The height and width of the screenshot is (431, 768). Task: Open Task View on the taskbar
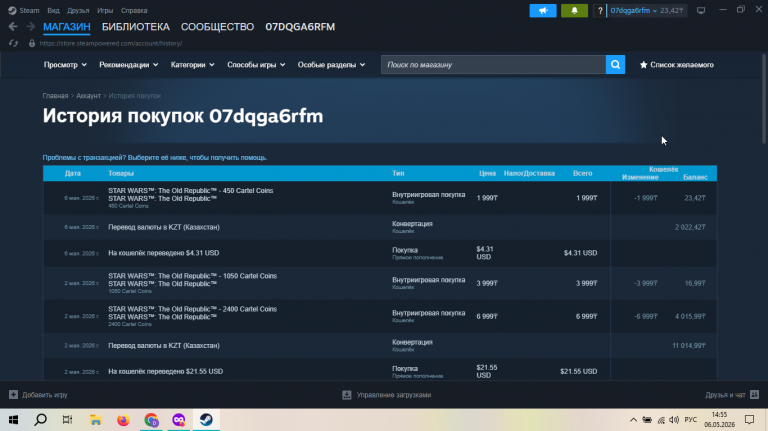click(68, 420)
